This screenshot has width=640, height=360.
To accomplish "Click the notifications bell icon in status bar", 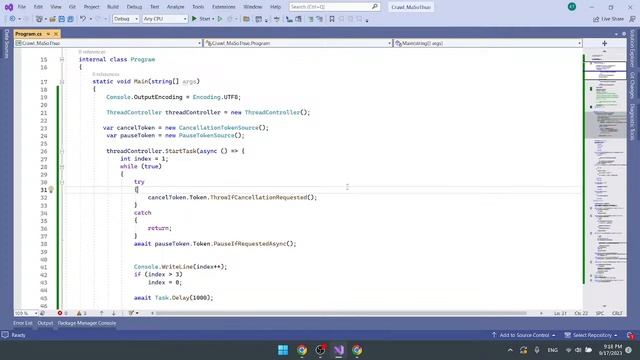I will pyautogui.click(x=631, y=335).
